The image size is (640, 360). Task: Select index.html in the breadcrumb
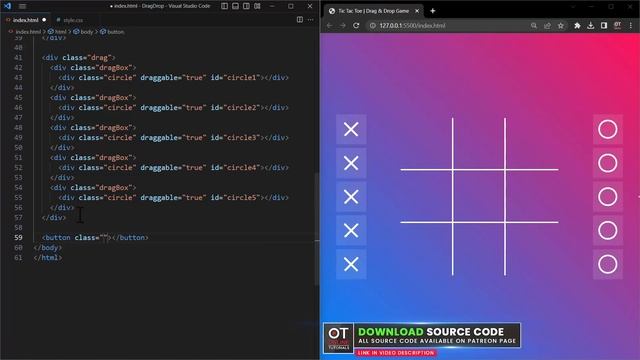tap(28, 31)
